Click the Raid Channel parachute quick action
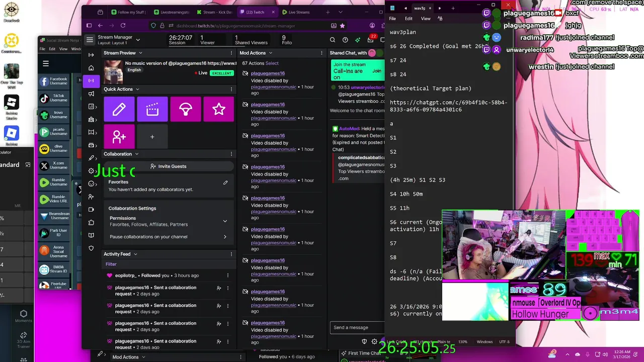This screenshot has width=644, height=362. tap(186, 109)
